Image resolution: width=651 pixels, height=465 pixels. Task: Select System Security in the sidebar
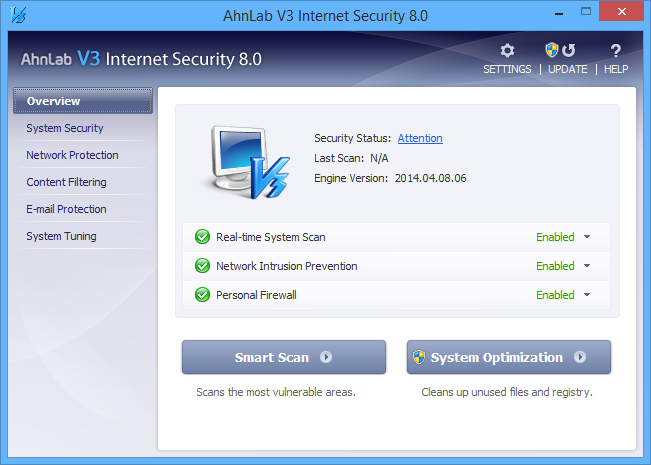click(x=65, y=128)
